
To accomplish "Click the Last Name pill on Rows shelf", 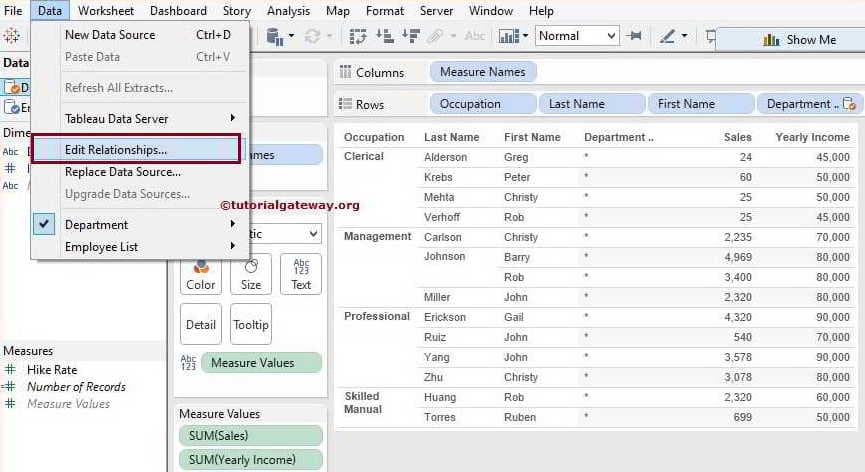I will 592,104.
